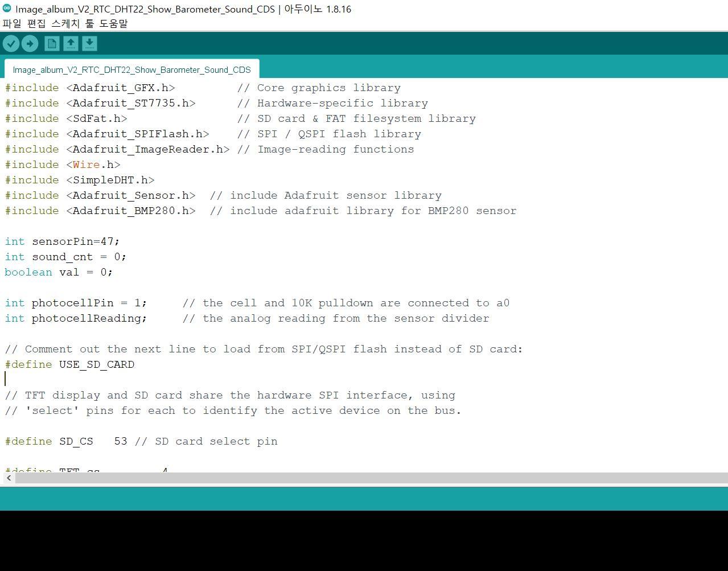Click the Arduino logo in title bar
This screenshot has width=728, height=571.
[7, 9]
